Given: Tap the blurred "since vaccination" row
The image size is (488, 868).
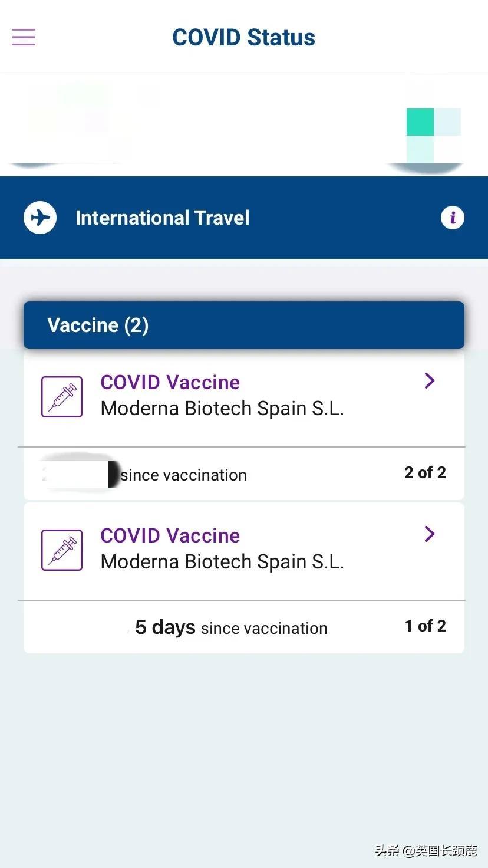Looking at the screenshot, I should (183, 475).
